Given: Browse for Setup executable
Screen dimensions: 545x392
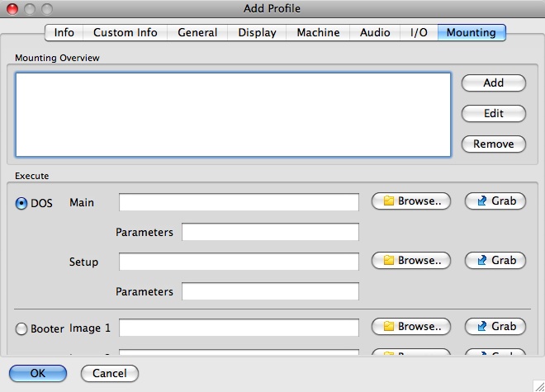Looking at the screenshot, I should point(411,261).
